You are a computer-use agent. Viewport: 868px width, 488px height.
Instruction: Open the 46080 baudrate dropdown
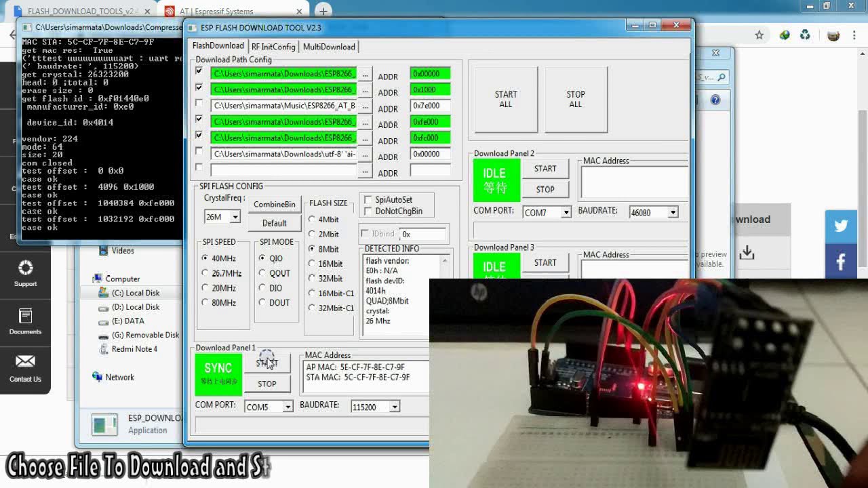pyautogui.click(x=673, y=213)
